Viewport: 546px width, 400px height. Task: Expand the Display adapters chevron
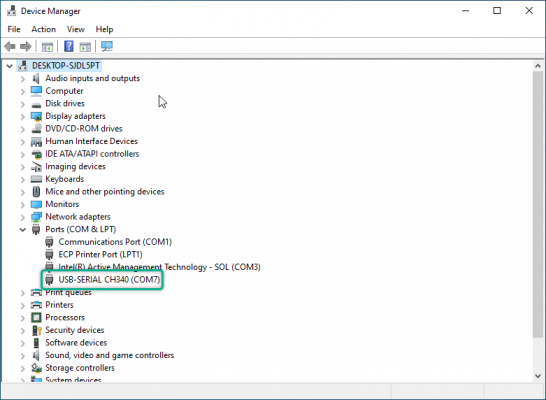pos(23,117)
